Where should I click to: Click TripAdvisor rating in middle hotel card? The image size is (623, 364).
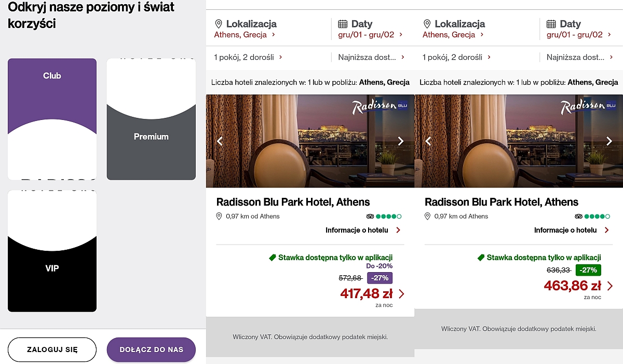click(384, 217)
